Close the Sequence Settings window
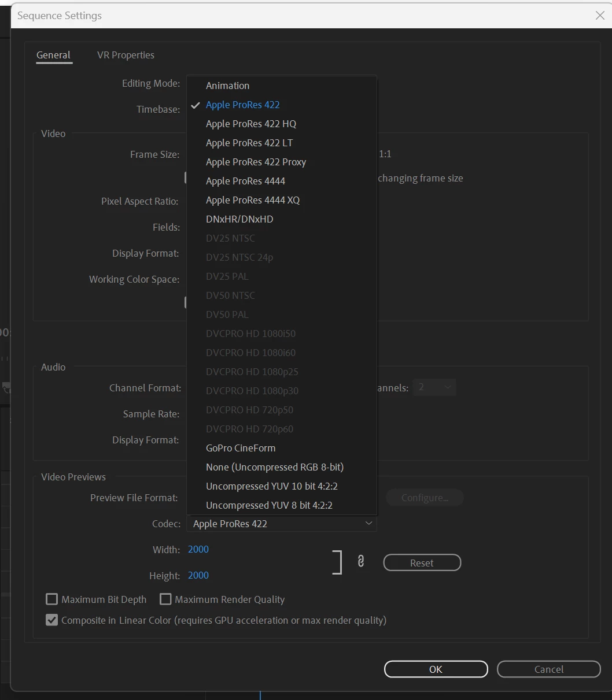This screenshot has height=700, width=612. point(600,16)
